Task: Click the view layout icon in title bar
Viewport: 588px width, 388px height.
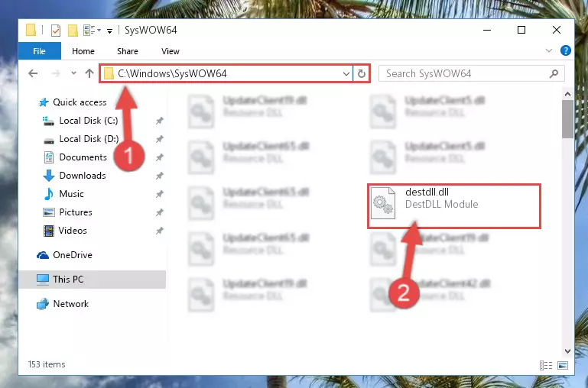Action: click(89, 30)
